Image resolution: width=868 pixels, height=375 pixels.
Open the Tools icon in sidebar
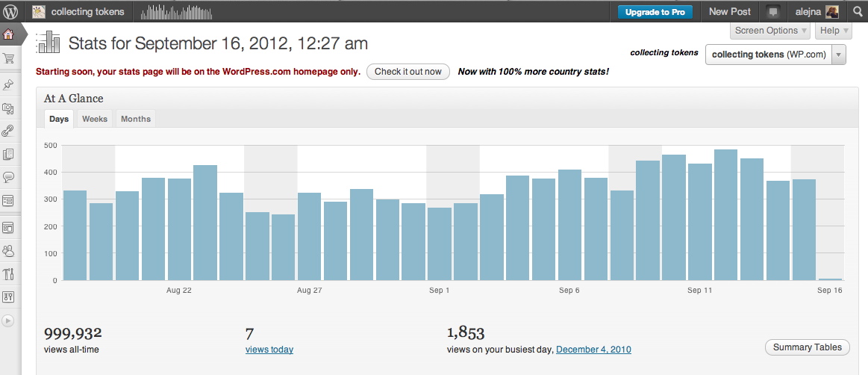coord(9,274)
